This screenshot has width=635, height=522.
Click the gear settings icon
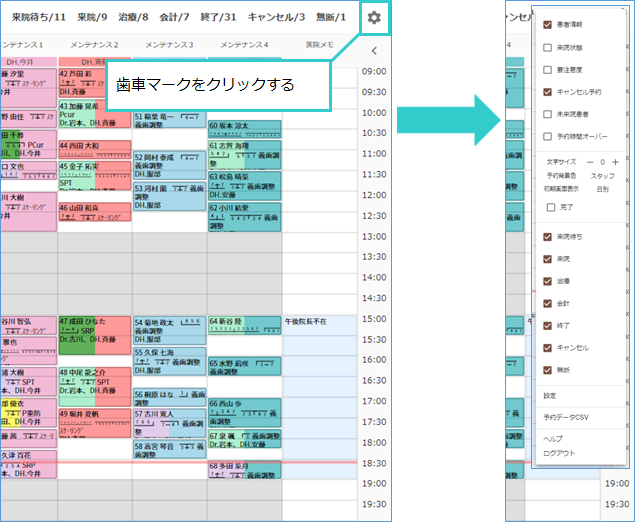(374, 18)
